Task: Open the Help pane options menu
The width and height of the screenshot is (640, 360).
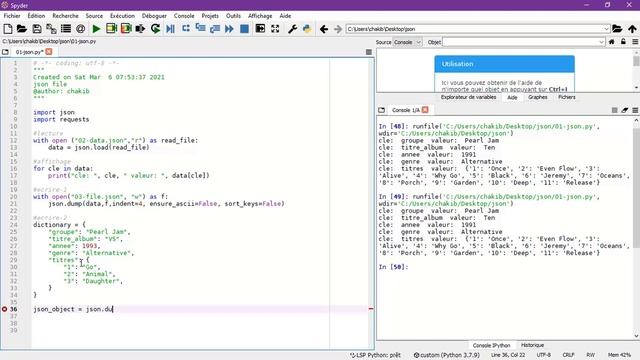Action: pos(635,42)
